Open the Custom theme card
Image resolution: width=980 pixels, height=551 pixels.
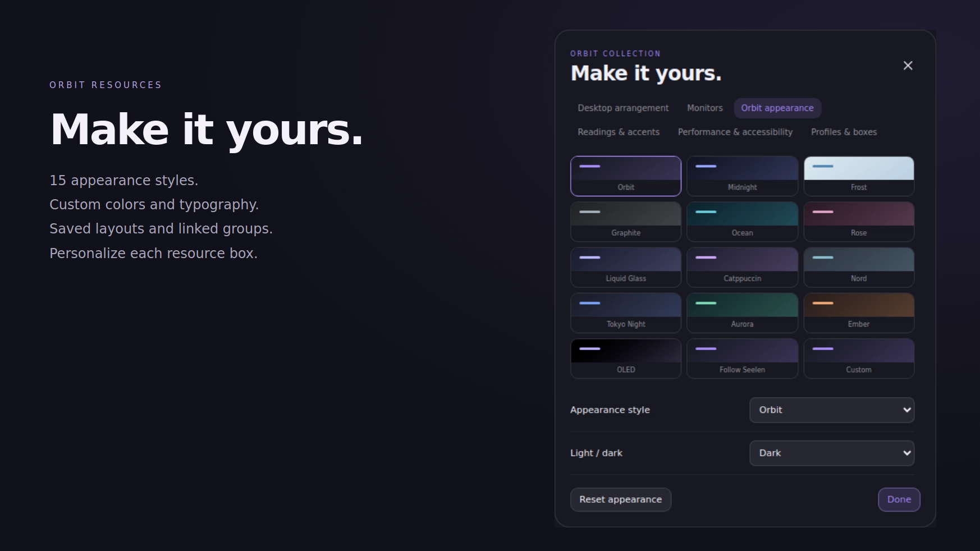coord(859,359)
